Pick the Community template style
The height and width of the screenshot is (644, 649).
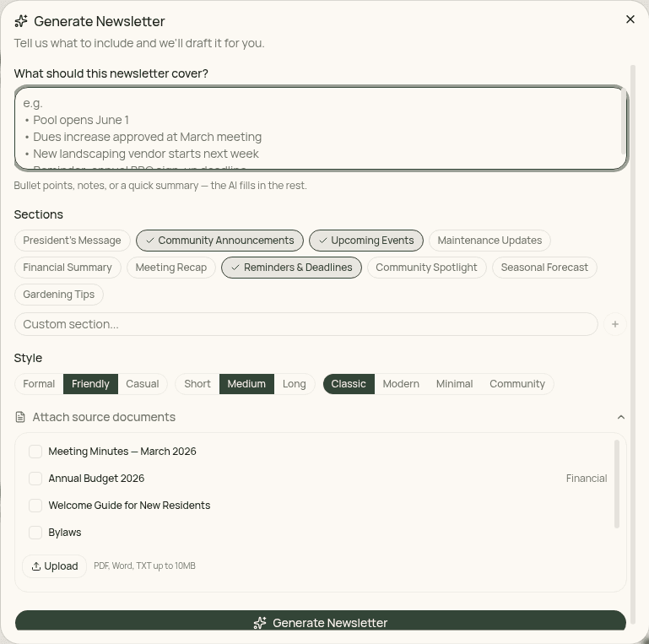(x=517, y=384)
